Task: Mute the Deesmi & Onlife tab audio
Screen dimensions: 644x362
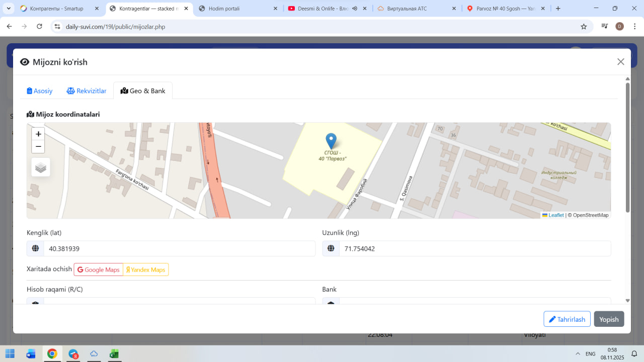Action: tap(355, 9)
